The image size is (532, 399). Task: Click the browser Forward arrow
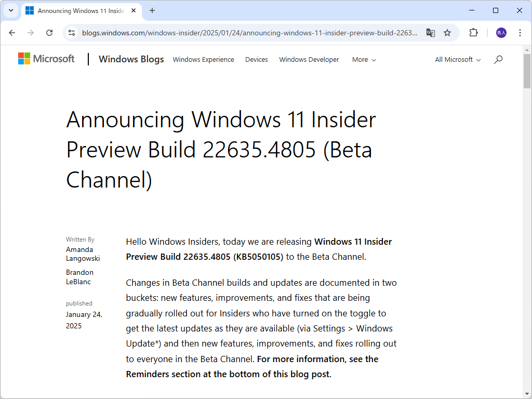[31, 33]
